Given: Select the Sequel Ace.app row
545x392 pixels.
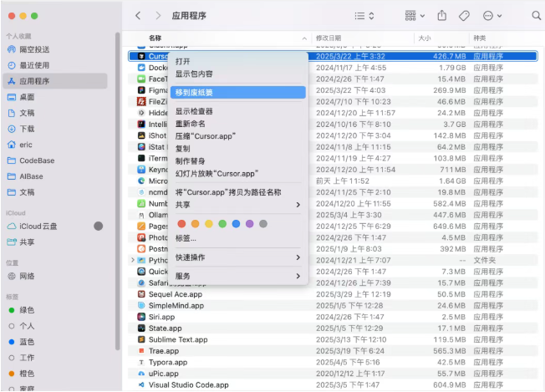Looking at the screenshot, I should pyautogui.click(x=333, y=294).
